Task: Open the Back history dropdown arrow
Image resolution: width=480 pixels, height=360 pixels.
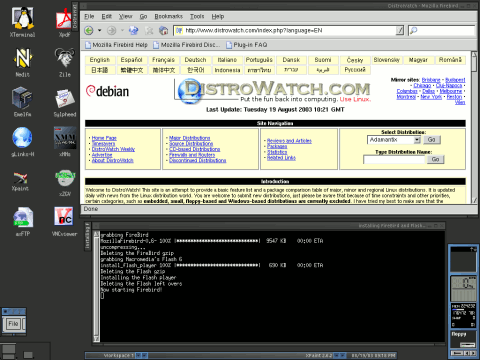Action: 99,31
